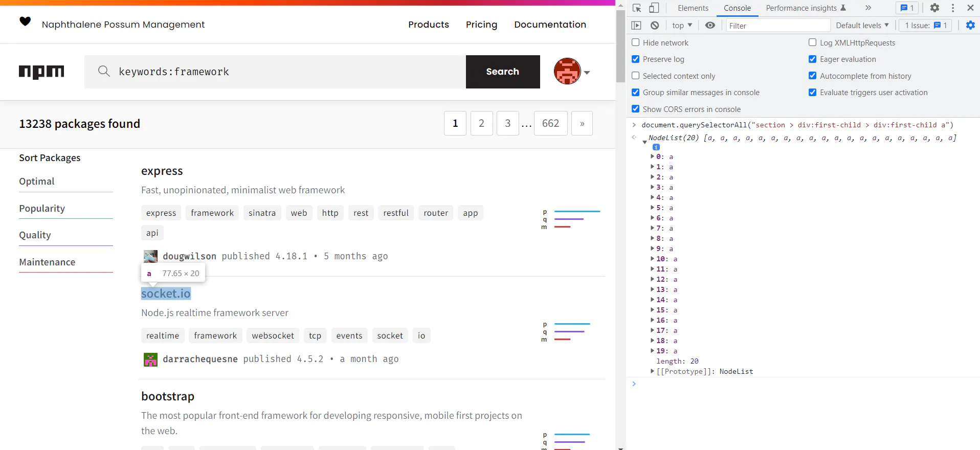This screenshot has width=980, height=450.
Task: Activate the inspect element picker icon
Action: pyautogui.click(x=637, y=8)
